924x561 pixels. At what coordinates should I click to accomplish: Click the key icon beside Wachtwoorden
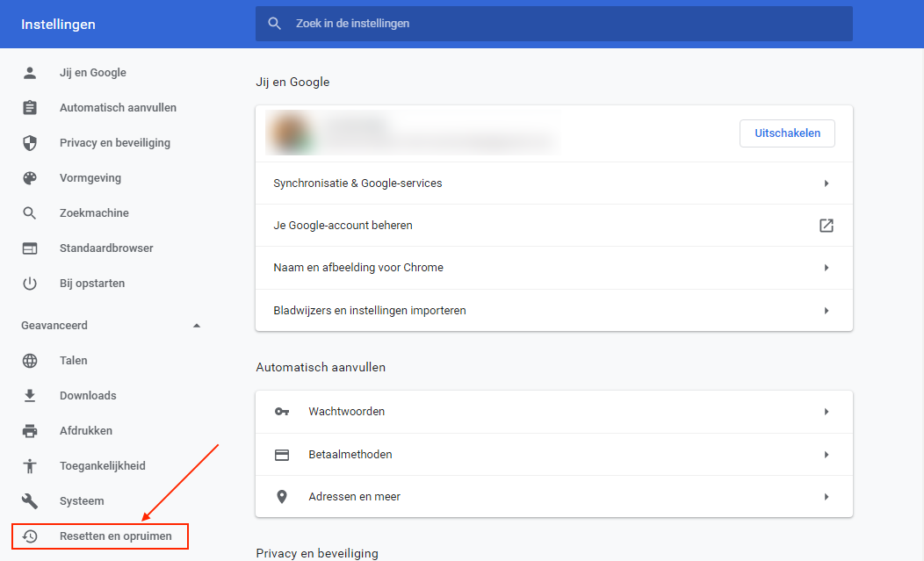(x=282, y=412)
